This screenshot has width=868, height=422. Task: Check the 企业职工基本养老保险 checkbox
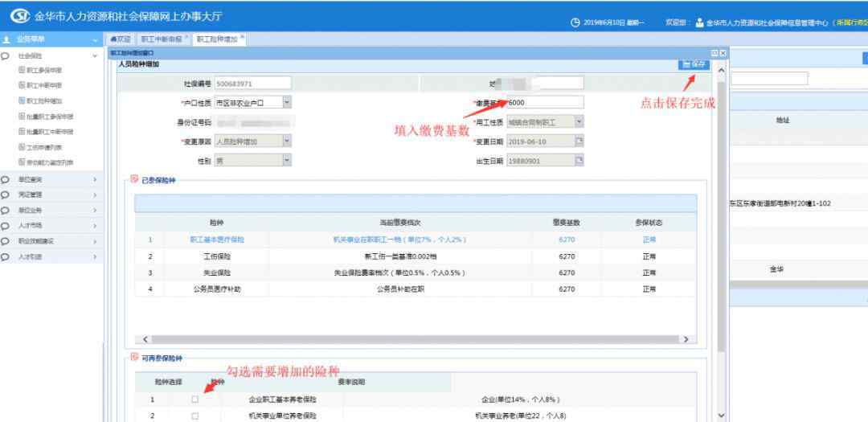pos(194,399)
